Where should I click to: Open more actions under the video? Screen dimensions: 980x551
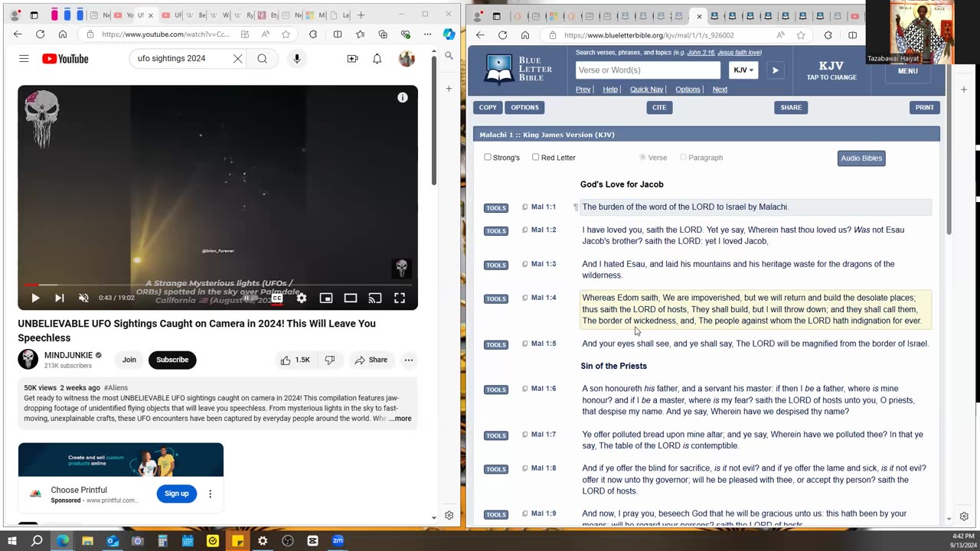coord(409,360)
